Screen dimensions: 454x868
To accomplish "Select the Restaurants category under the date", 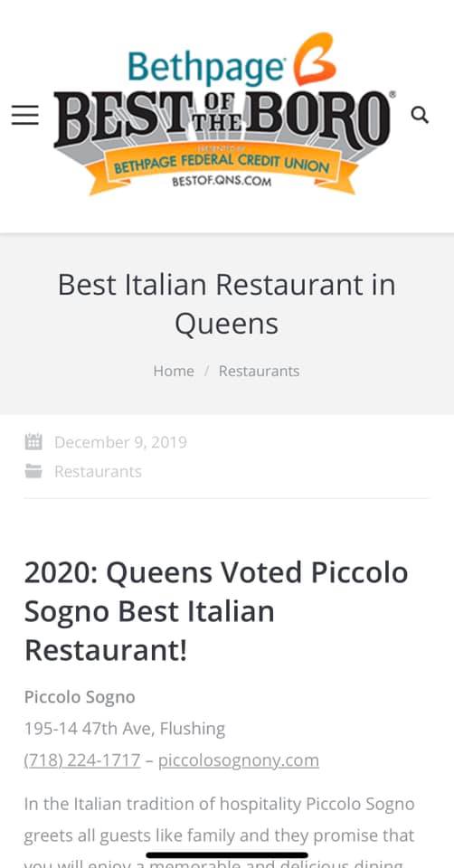I will tap(98, 472).
